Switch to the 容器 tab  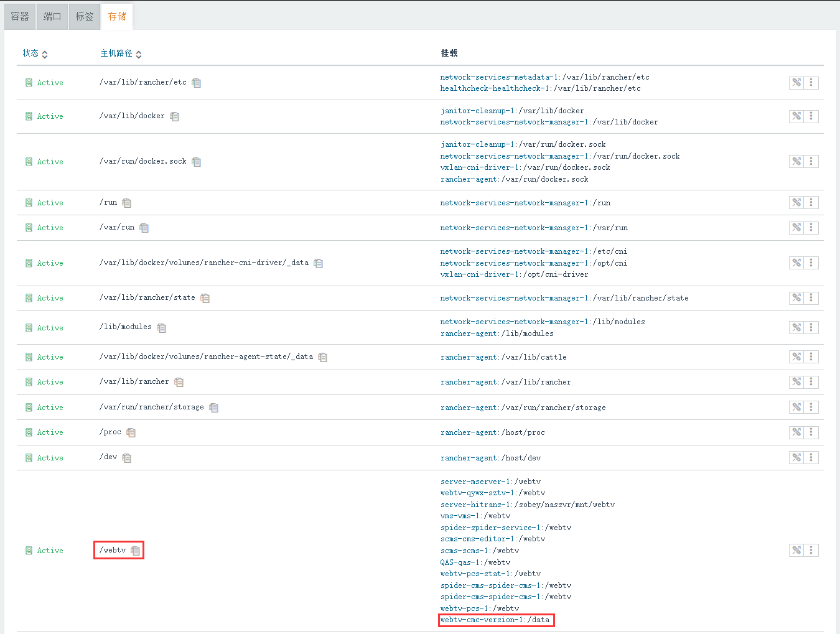pyautogui.click(x=20, y=16)
